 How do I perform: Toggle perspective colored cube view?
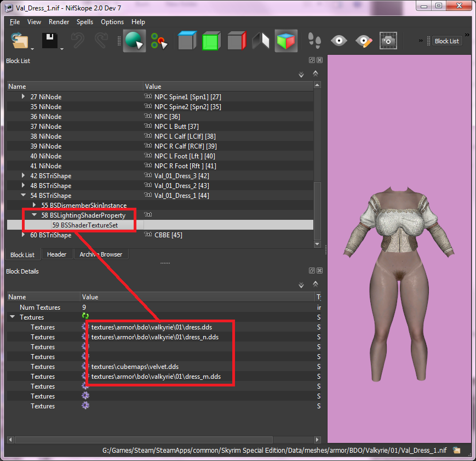pyautogui.click(x=286, y=41)
